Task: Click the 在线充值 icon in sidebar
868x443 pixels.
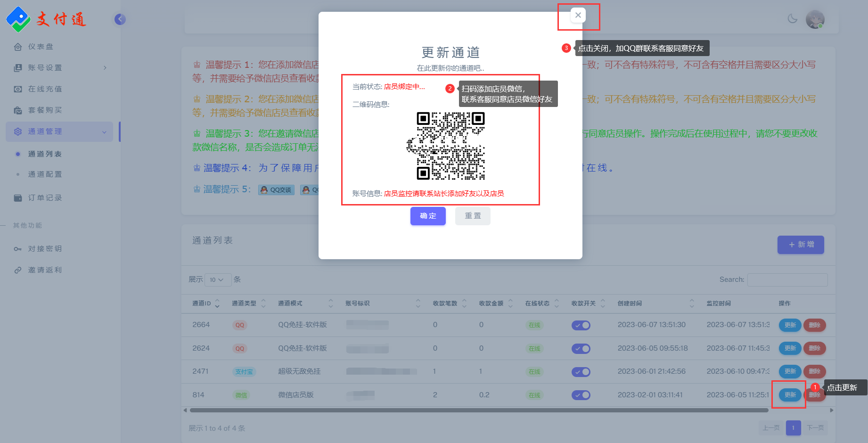Action: [18, 89]
